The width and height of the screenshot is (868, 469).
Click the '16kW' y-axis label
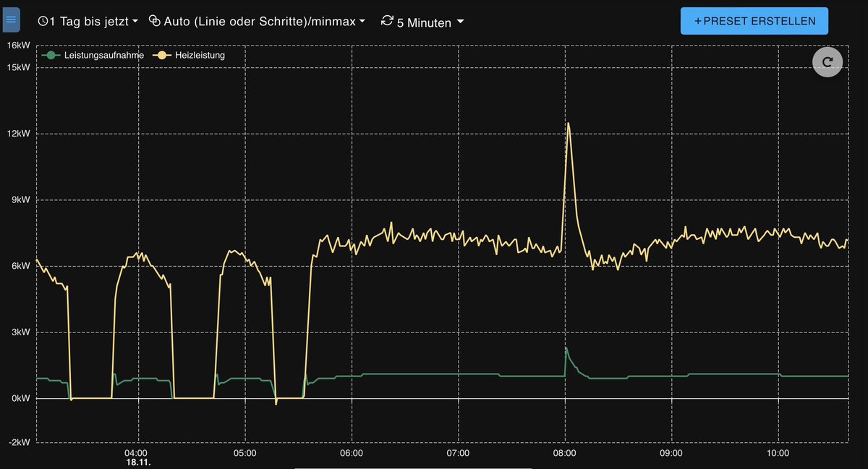pyautogui.click(x=18, y=45)
